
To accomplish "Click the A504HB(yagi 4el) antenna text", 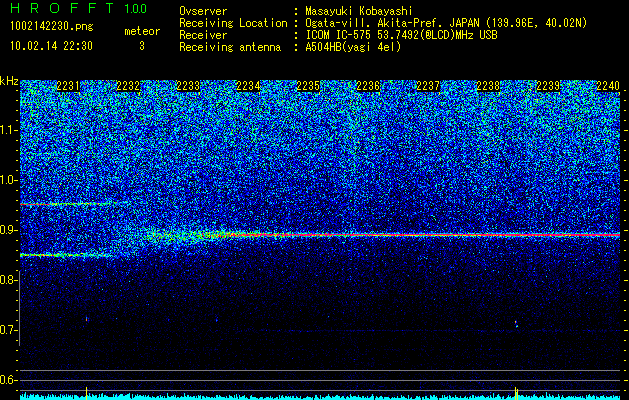I will 353,47.
